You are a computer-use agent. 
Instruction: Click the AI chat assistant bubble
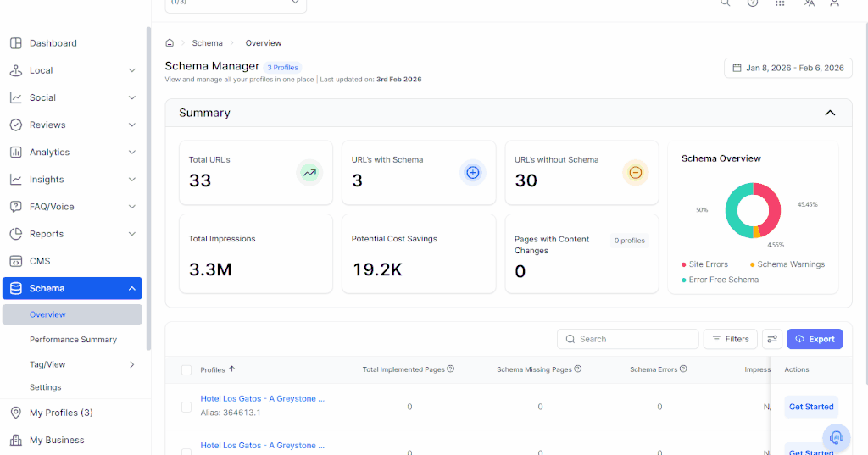[x=836, y=438]
